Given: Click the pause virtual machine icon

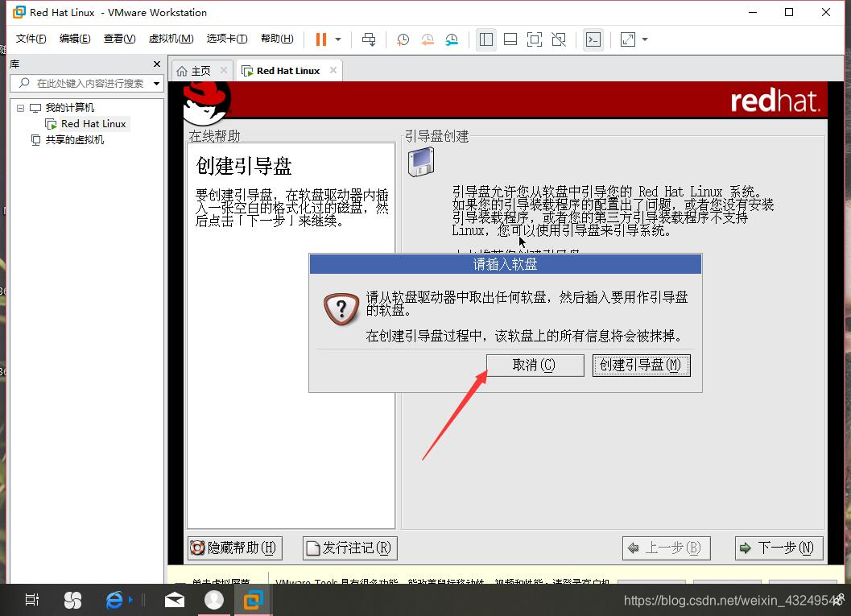Looking at the screenshot, I should (320, 39).
